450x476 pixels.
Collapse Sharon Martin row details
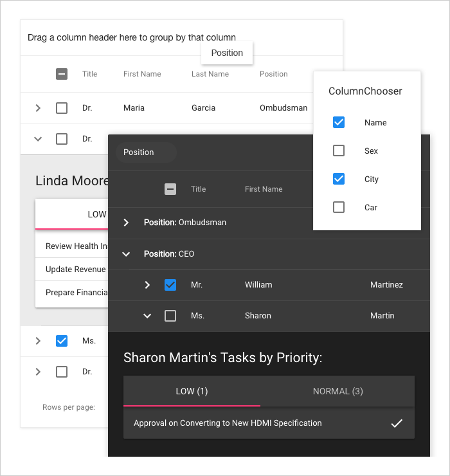147,316
